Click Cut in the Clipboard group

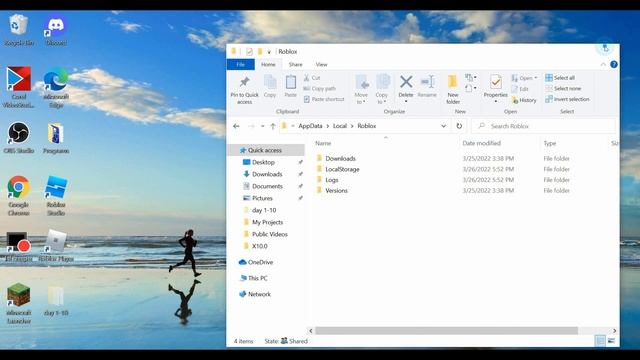click(x=312, y=78)
